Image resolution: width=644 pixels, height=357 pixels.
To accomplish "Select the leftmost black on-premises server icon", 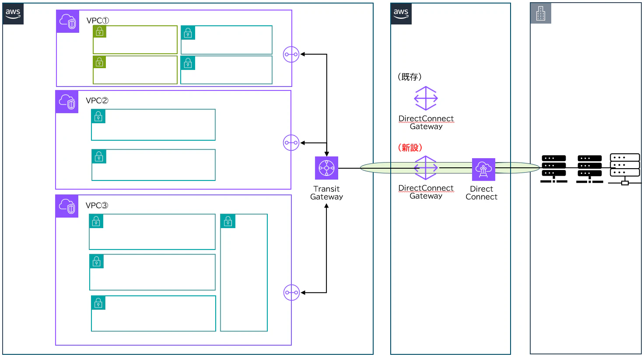I will 554,169.
